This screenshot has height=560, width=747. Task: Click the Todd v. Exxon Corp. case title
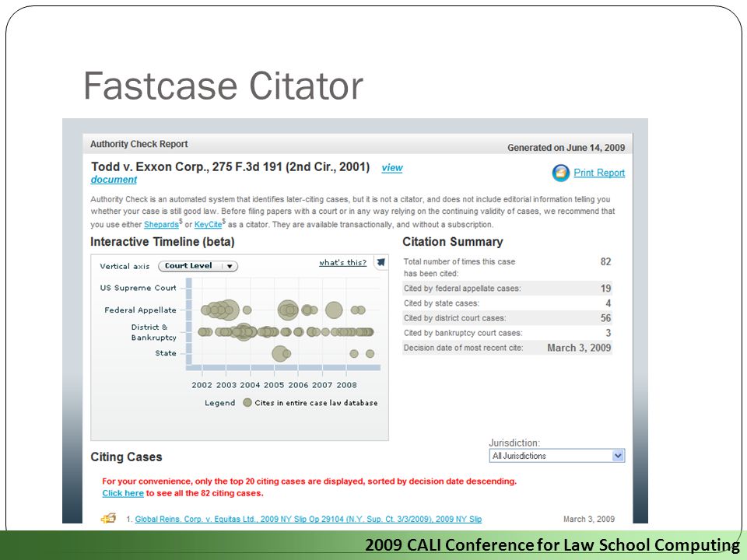tap(230, 166)
